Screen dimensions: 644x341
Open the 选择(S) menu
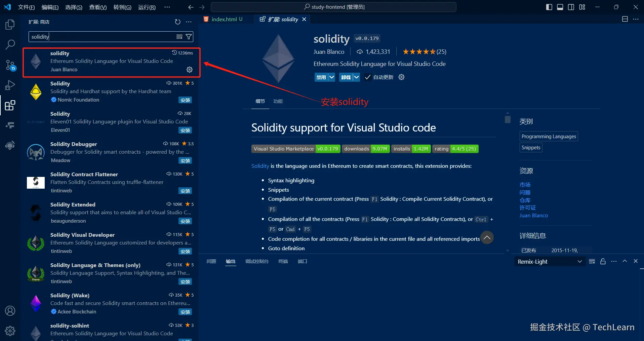(x=74, y=7)
